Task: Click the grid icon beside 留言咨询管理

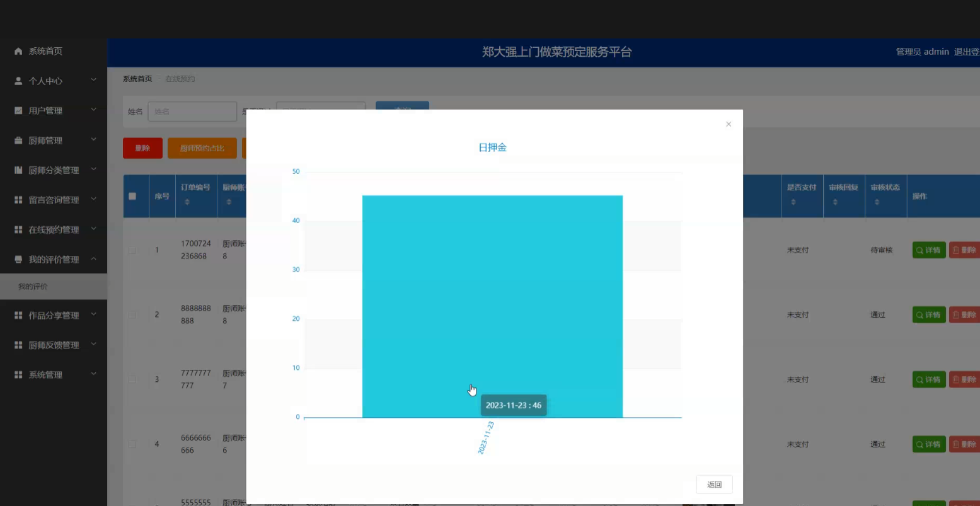Action: [x=18, y=200]
